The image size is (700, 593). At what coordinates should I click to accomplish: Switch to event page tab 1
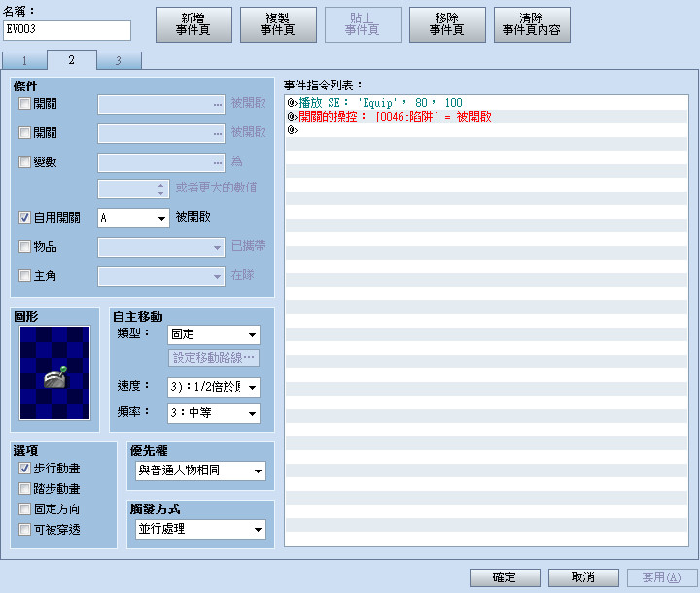[24, 60]
